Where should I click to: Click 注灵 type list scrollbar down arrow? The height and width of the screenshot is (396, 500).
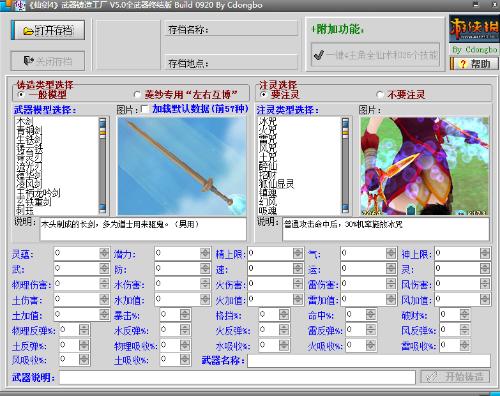pos(345,208)
